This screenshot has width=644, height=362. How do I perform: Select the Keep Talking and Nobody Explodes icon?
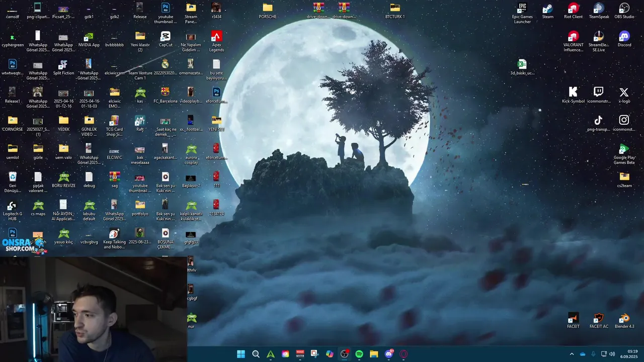(114, 238)
